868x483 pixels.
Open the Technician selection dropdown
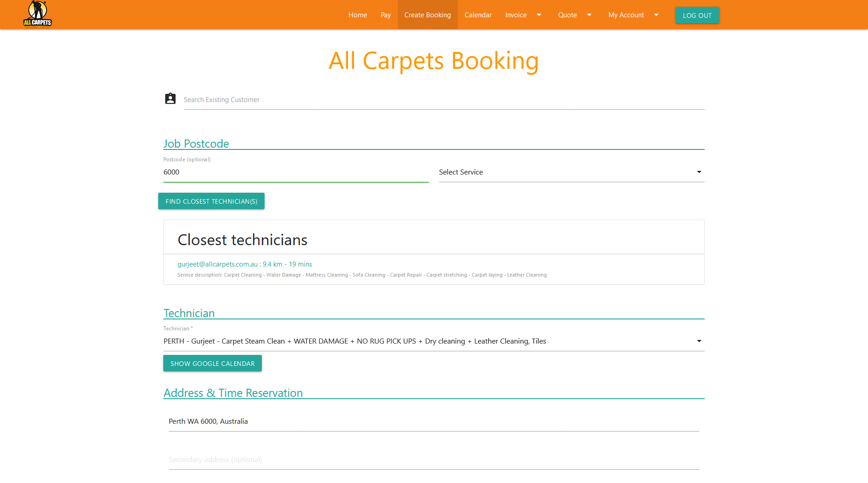tap(434, 341)
